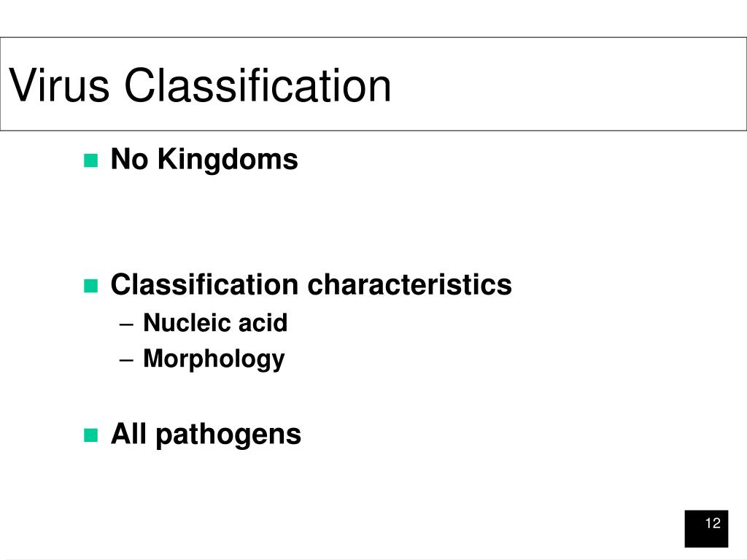
Task: Click the word Virus in the title
Action: point(60,85)
